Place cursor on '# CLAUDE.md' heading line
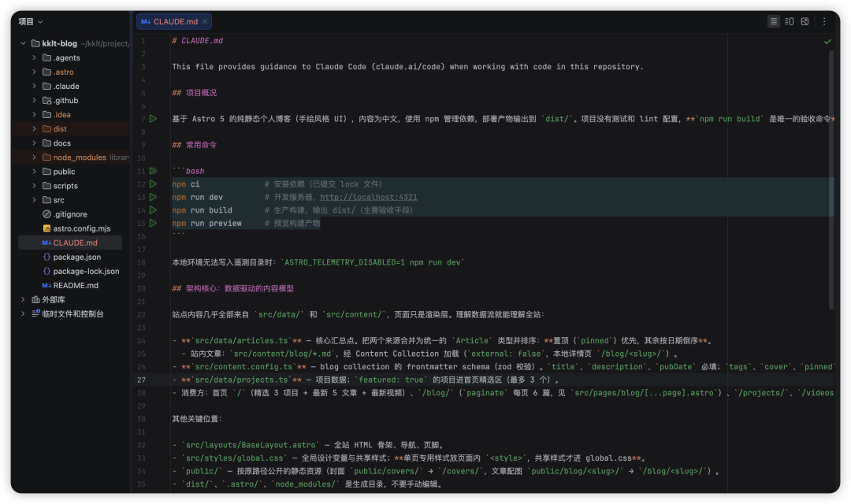Screen dimensions: 851x504 [198, 41]
